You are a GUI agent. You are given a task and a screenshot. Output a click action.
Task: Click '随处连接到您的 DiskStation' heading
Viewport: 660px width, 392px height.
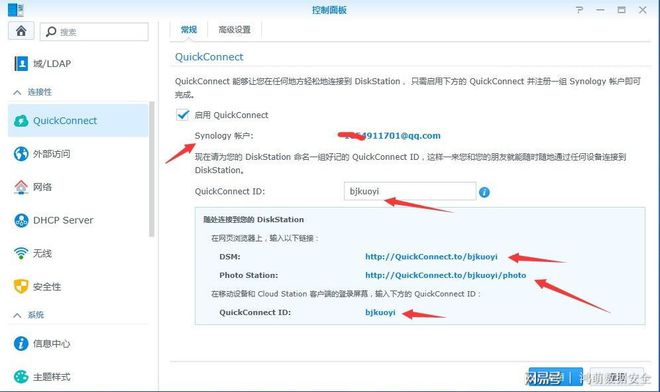point(253,219)
